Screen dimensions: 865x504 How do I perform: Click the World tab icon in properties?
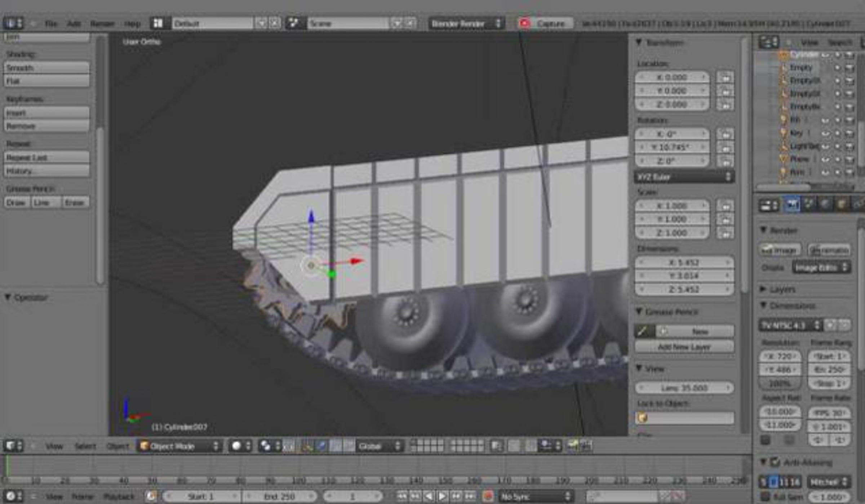[825, 205]
